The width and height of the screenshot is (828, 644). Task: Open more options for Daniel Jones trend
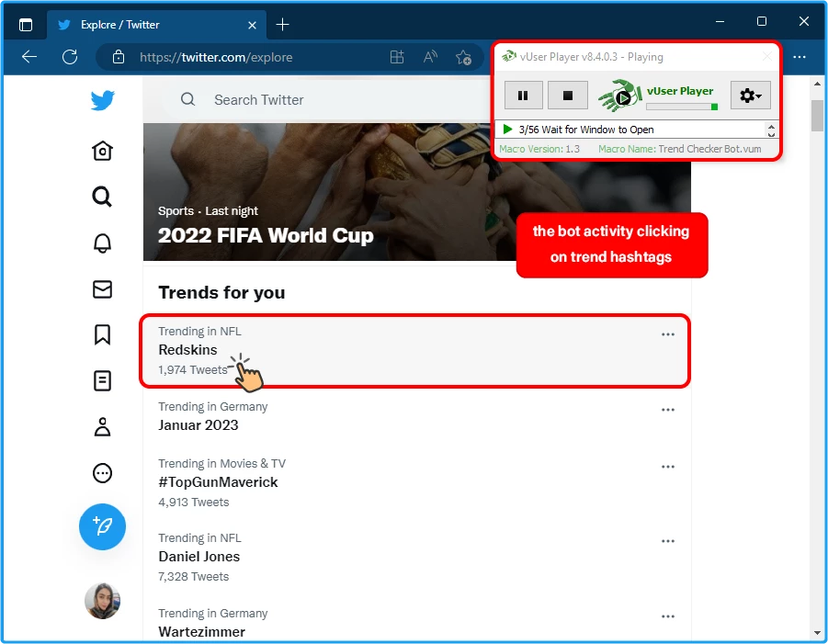coord(668,541)
